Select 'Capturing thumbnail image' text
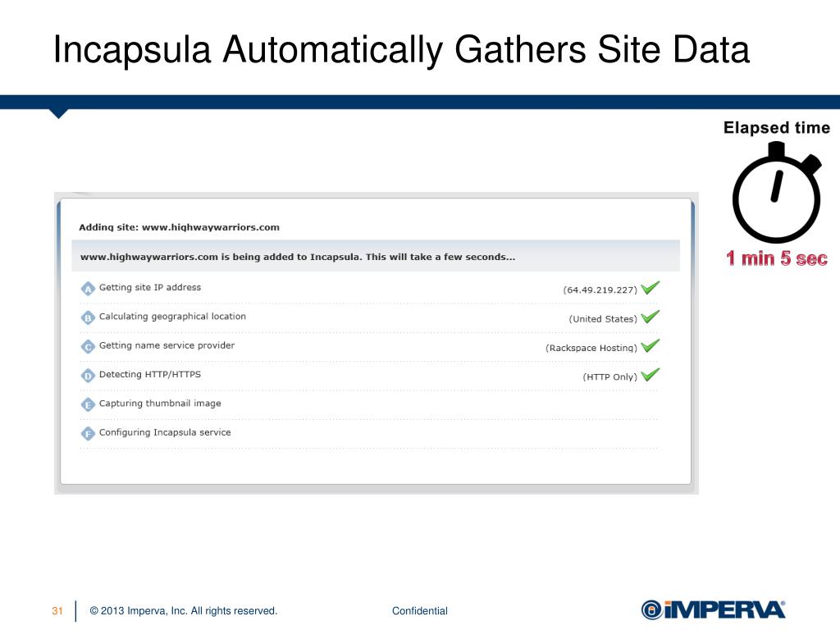This screenshot has height=630, width=840. [160, 403]
